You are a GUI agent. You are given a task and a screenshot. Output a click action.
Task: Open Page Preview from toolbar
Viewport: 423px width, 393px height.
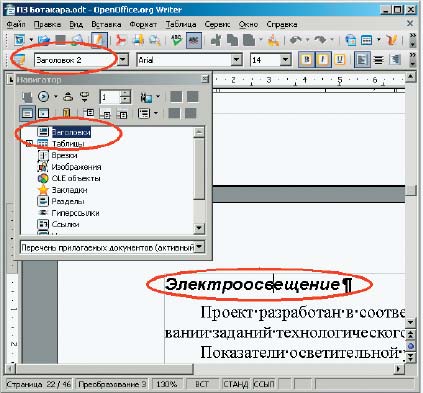point(154,40)
